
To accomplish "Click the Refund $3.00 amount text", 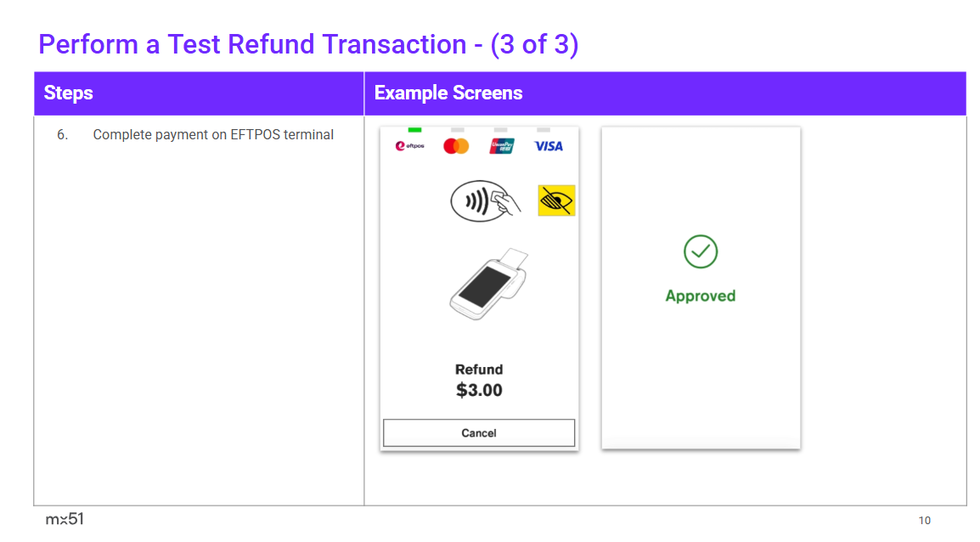I will 479,381.
